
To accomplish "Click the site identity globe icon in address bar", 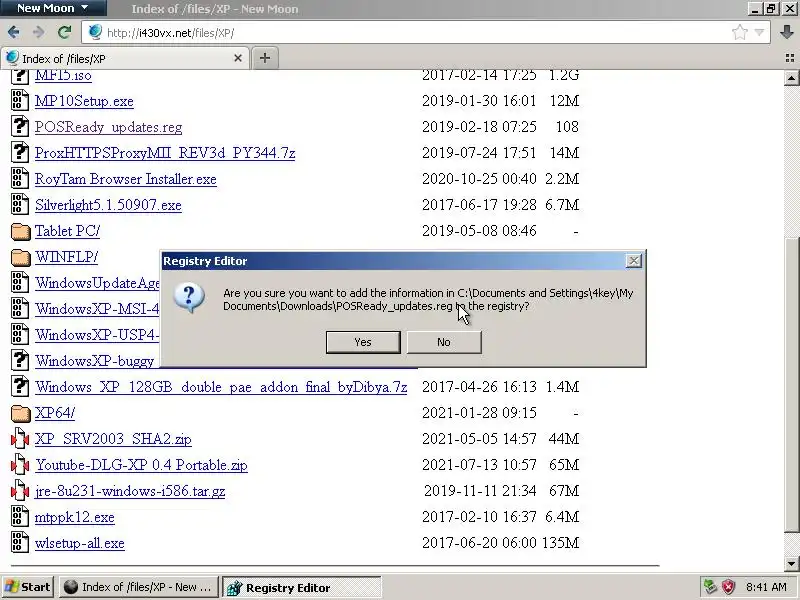I will point(95,32).
